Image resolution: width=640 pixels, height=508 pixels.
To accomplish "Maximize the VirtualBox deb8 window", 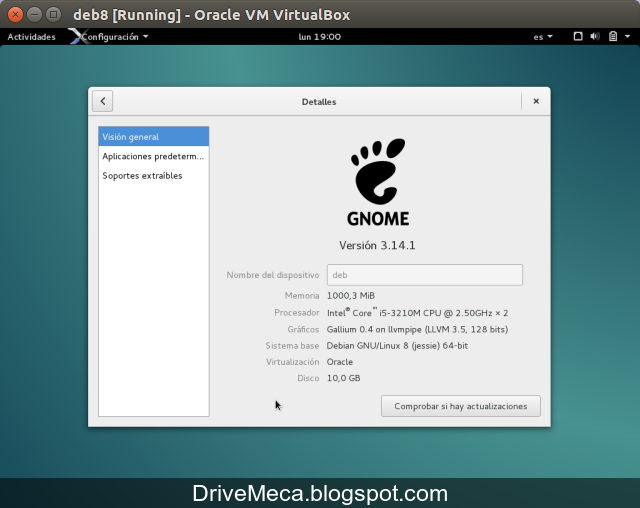I will pos(53,15).
